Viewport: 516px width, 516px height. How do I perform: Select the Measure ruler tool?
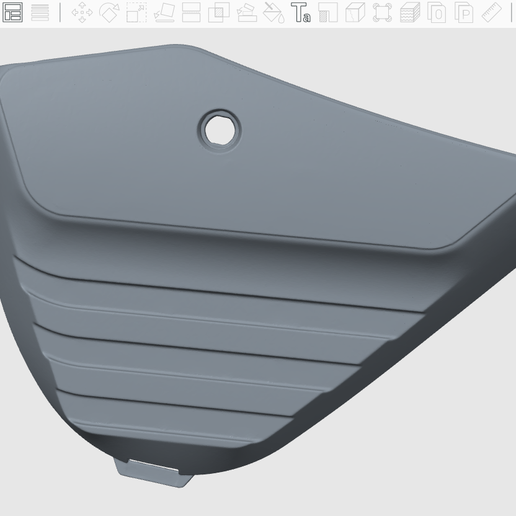(492, 12)
